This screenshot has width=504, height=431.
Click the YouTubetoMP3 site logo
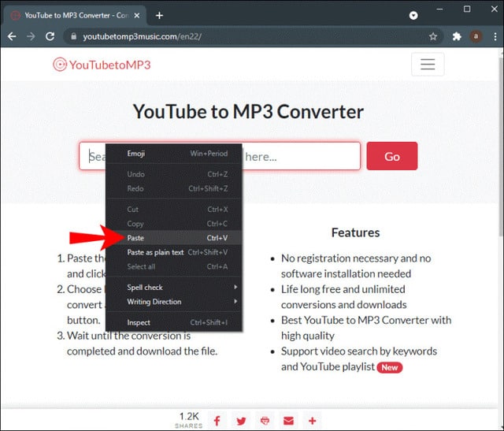click(x=102, y=65)
